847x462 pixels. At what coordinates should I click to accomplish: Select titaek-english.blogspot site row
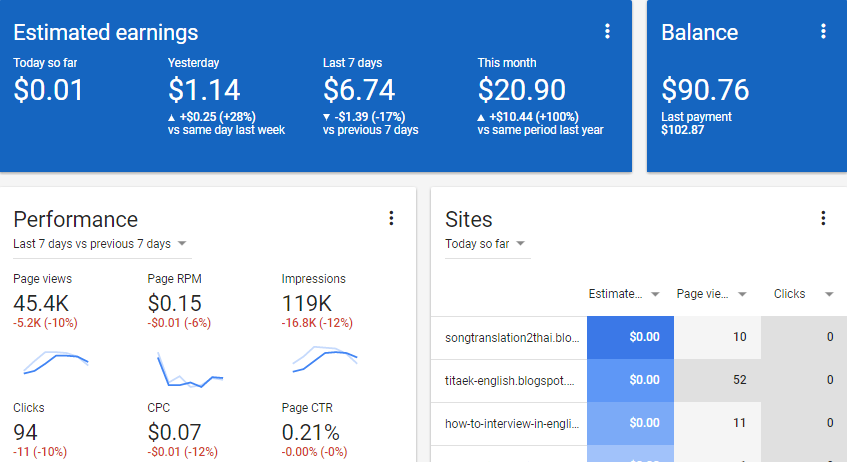point(512,380)
